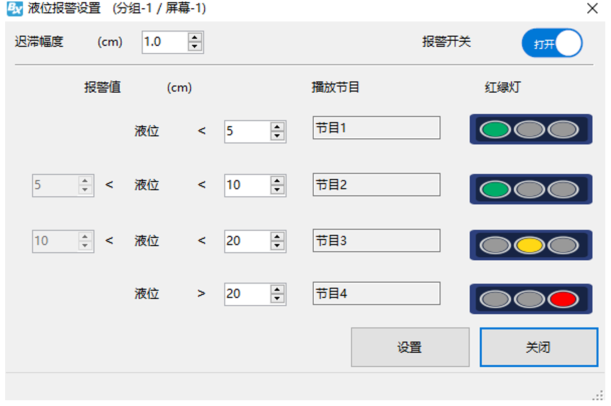Increase the 迟滞幅度 value with up arrow
Image resolution: width=611 pixels, height=406 pixels.
click(195, 38)
